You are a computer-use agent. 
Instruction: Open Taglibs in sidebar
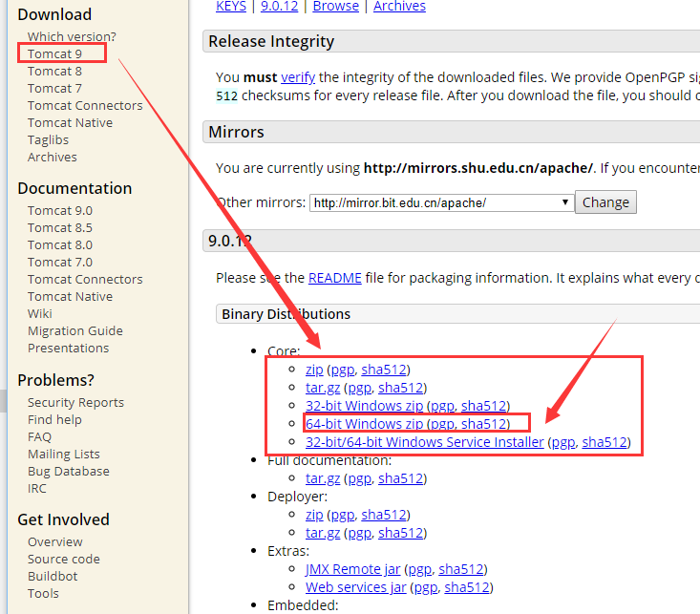click(x=48, y=140)
